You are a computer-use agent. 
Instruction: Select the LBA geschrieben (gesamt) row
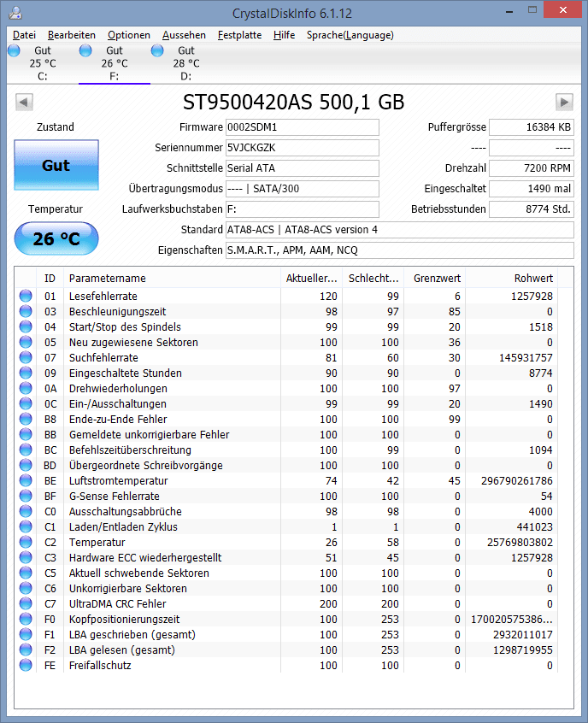(286, 634)
